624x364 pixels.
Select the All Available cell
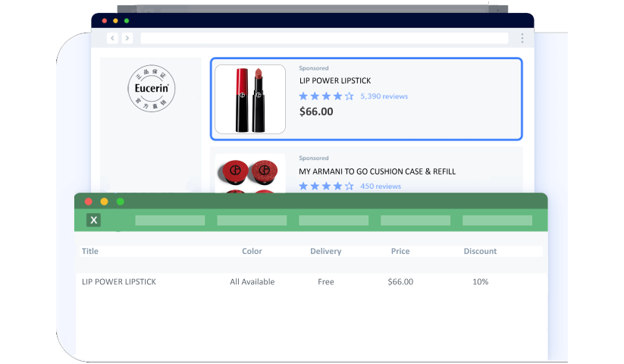pos(252,281)
